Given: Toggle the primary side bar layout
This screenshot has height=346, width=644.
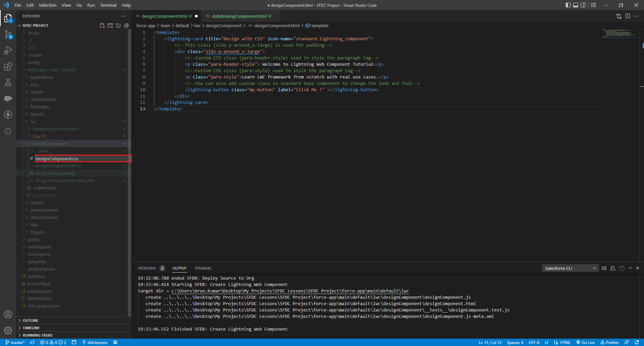Looking at the screenshot, I should pos(568,5).
